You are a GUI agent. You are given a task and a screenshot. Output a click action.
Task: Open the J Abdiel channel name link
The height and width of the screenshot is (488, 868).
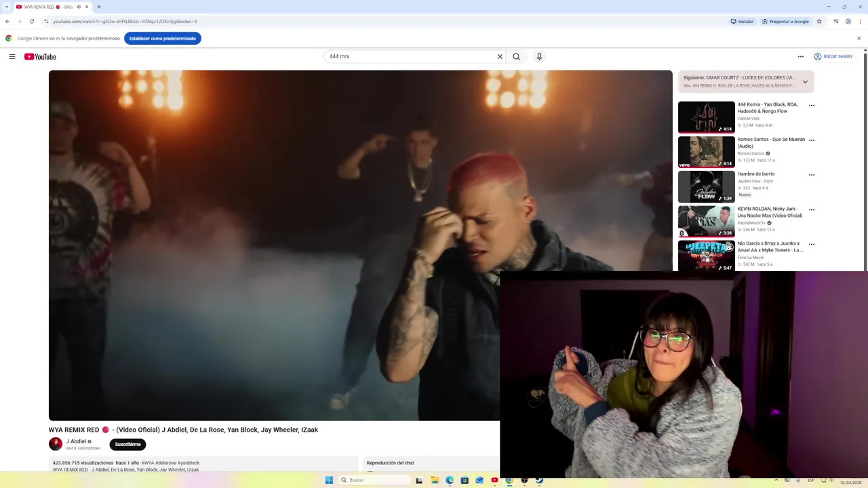pyautogui.click(x=76, y=441)
